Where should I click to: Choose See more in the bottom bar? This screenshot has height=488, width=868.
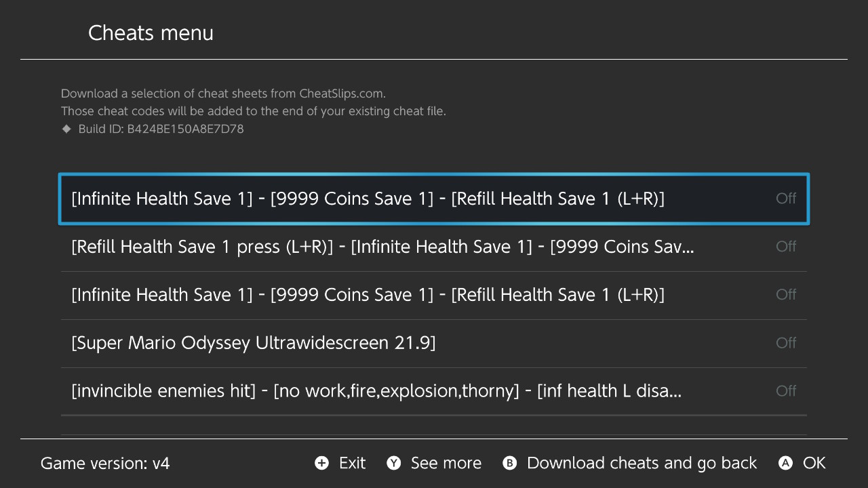click(x=446, y=463)
